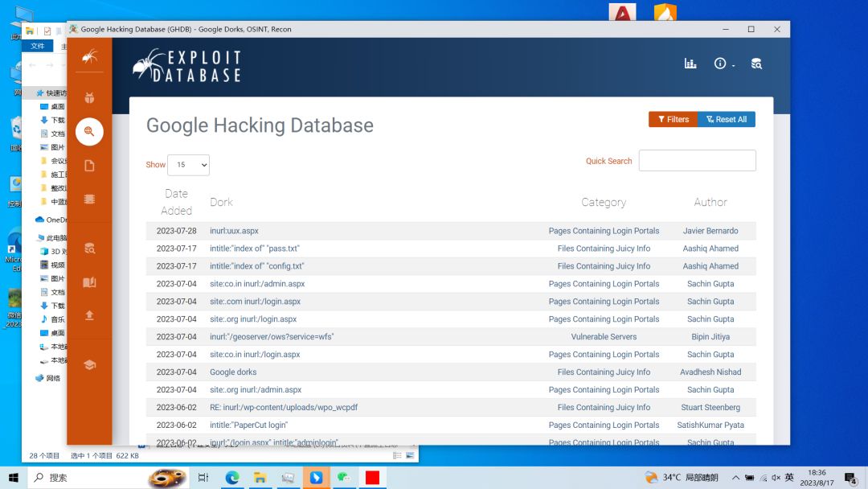868x489 pixels.
Task: Open the red square app on taskbar
Action: tap(372, 478)
